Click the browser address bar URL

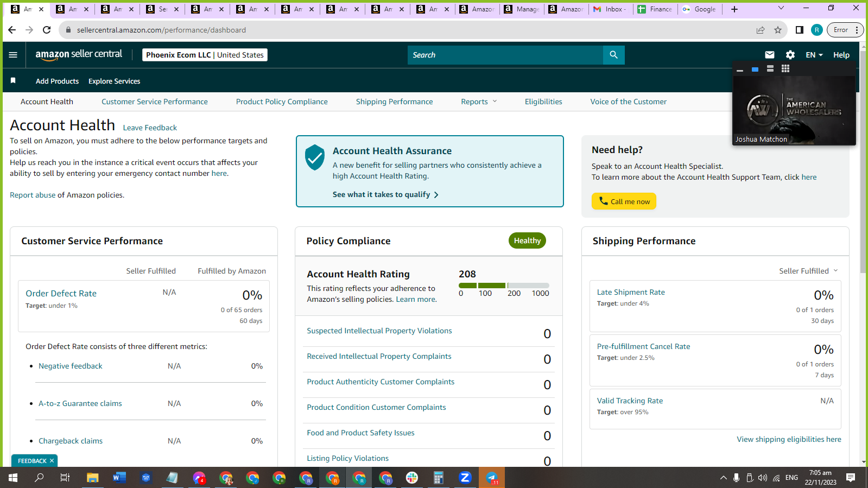(161, 30)
